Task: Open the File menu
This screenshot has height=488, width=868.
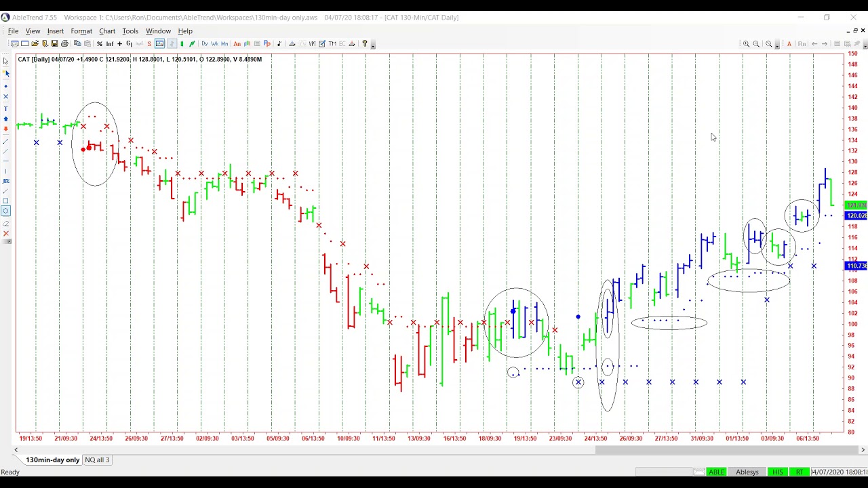Action: [x=13, y=31]
